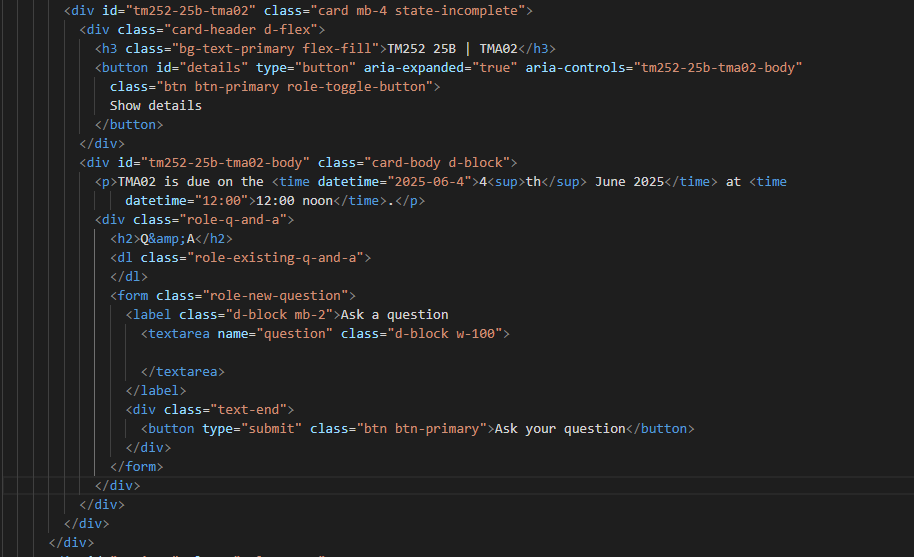The width and height of the screenshot is (914, 557).
Task: Click the "role-existing-q-and-a" class value
Action: tap(275, 258)
